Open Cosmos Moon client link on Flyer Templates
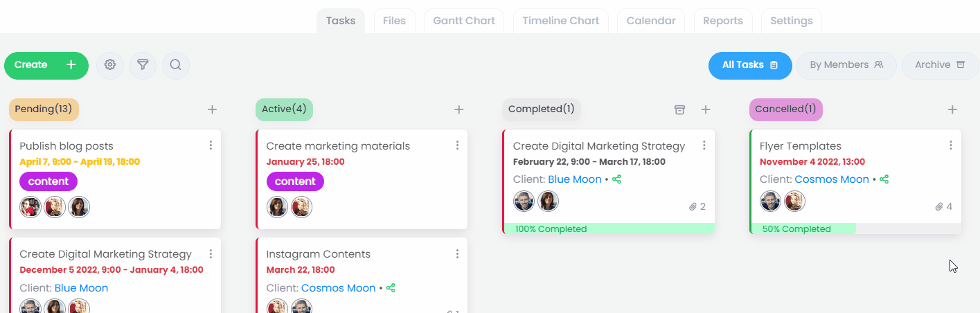Image resolution: width=980 pixels, height=313 pixels. pos(831,179)
